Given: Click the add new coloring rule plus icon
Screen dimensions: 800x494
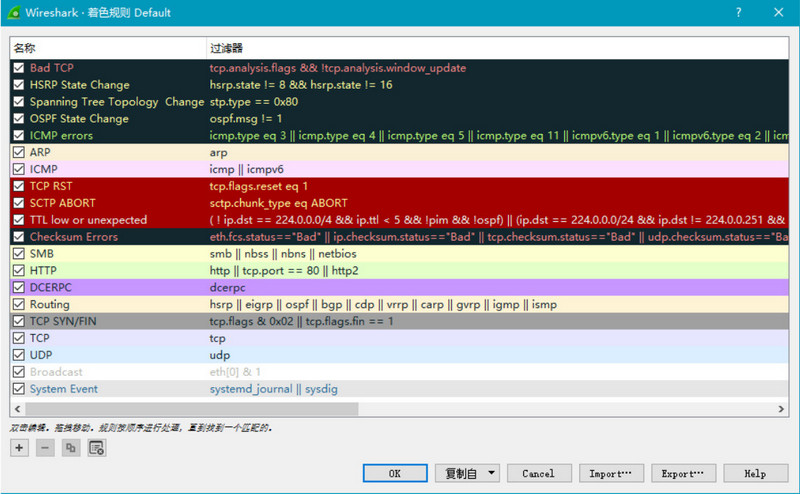Looking at the screenshot, I should pos(19,448).
